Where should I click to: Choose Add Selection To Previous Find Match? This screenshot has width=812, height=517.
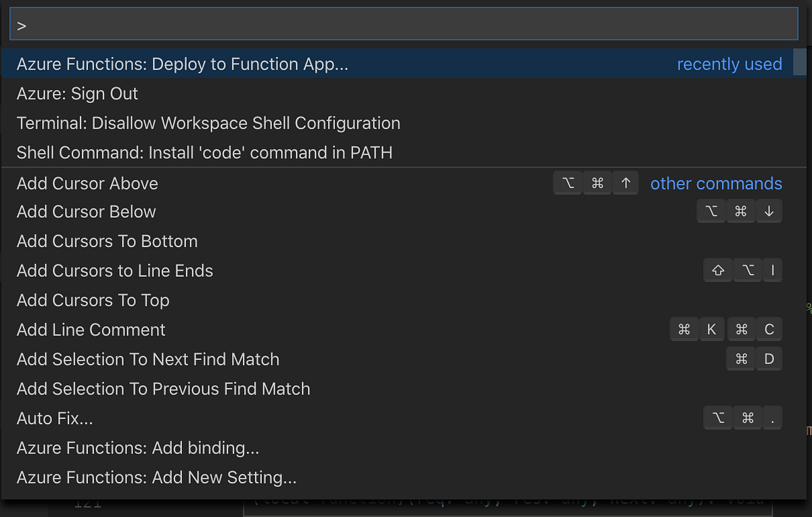pyautogui.click(x=163, y=389)
